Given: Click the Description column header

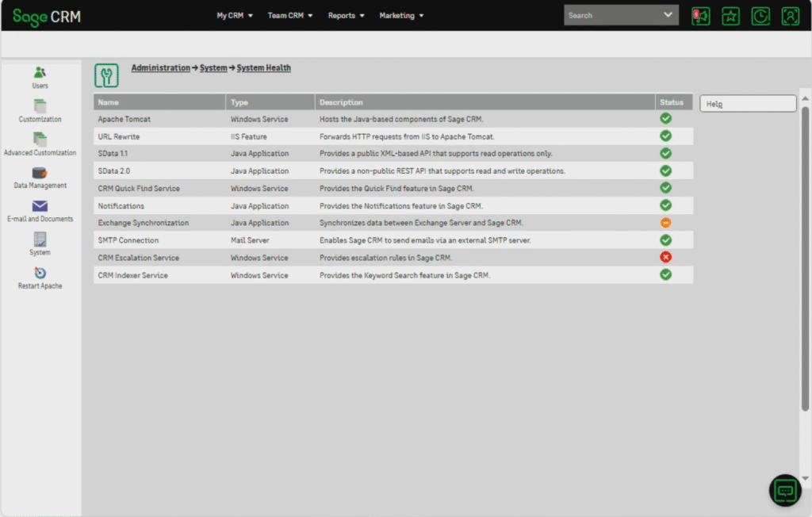Looking at the screenshot, I should point(485,102).
